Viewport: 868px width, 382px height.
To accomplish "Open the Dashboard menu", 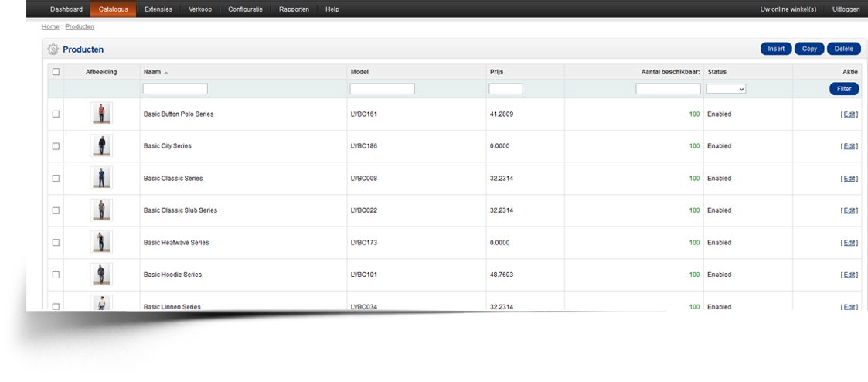I will point(66,9).
